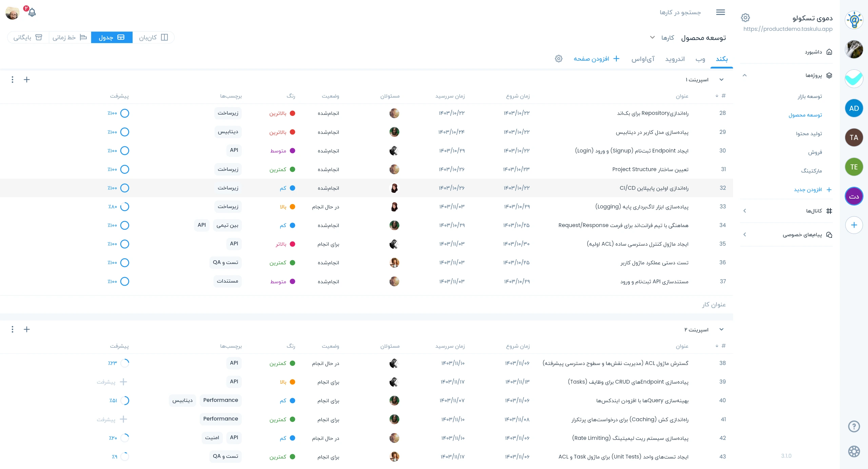Expand the کانال‌ها section
The image size is (868, 469).
pyautogui.click(x=745, y=211)
